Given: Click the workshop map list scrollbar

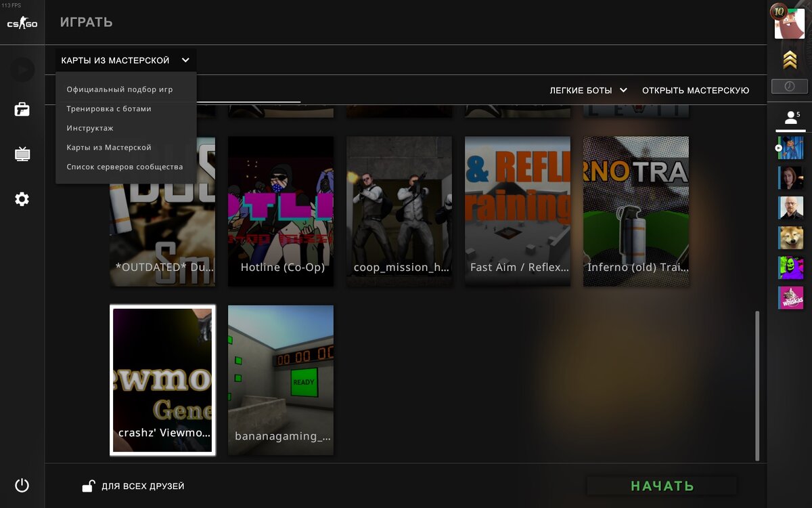Looking at the screenshot, I should coord(757,385).
